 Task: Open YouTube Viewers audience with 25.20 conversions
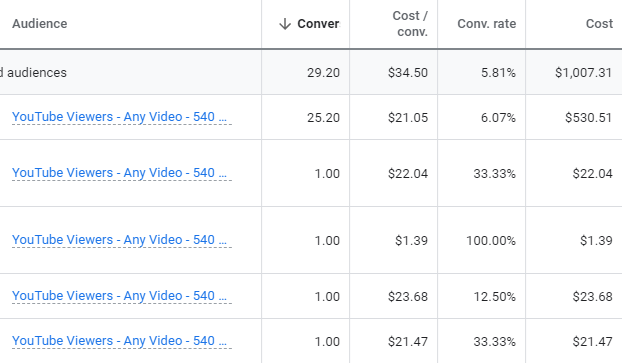click(x=122, y=117)
